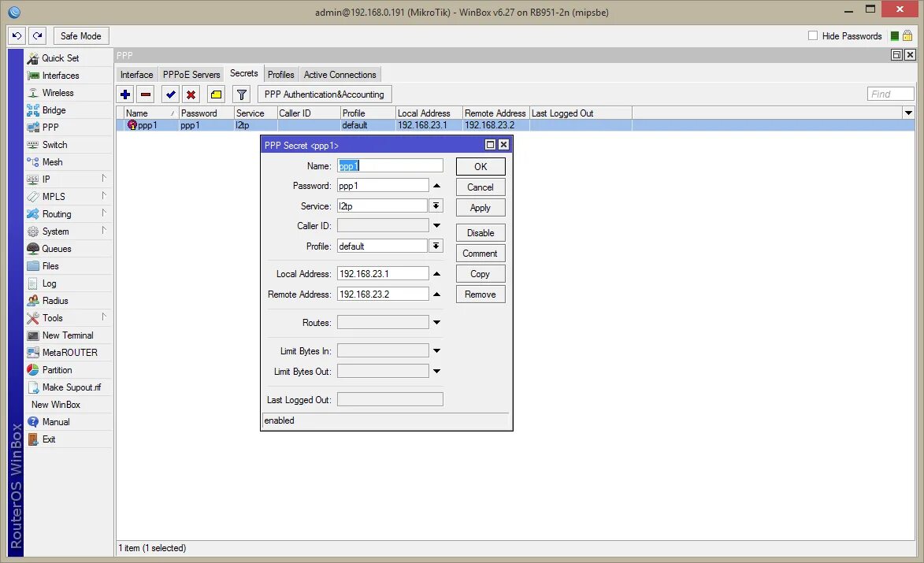Open the Service dropdown
This screenshot has height=563, width=924.
point(436,206)
